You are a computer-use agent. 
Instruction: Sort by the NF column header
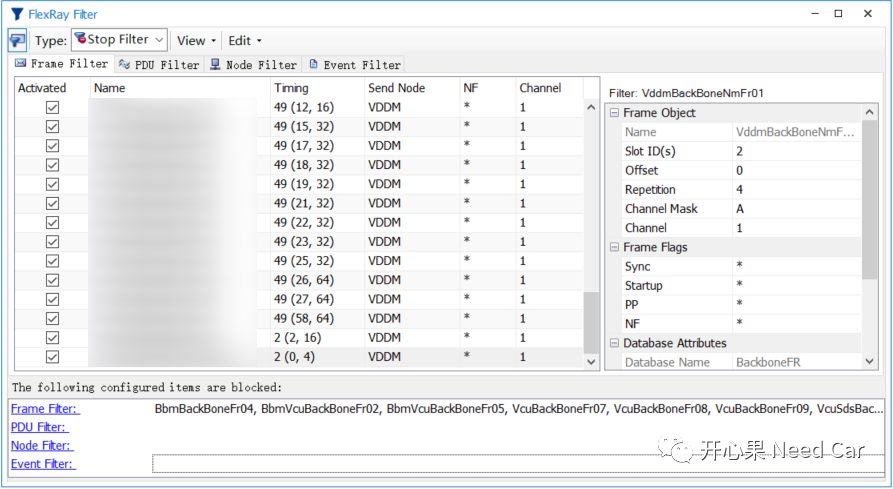tap(488, 88)
